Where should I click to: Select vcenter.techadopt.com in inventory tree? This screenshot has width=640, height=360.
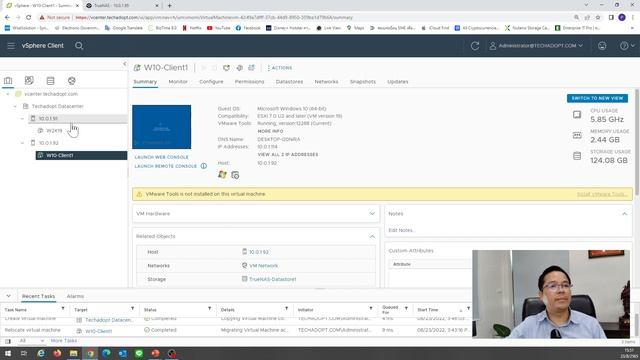point(51,94)
